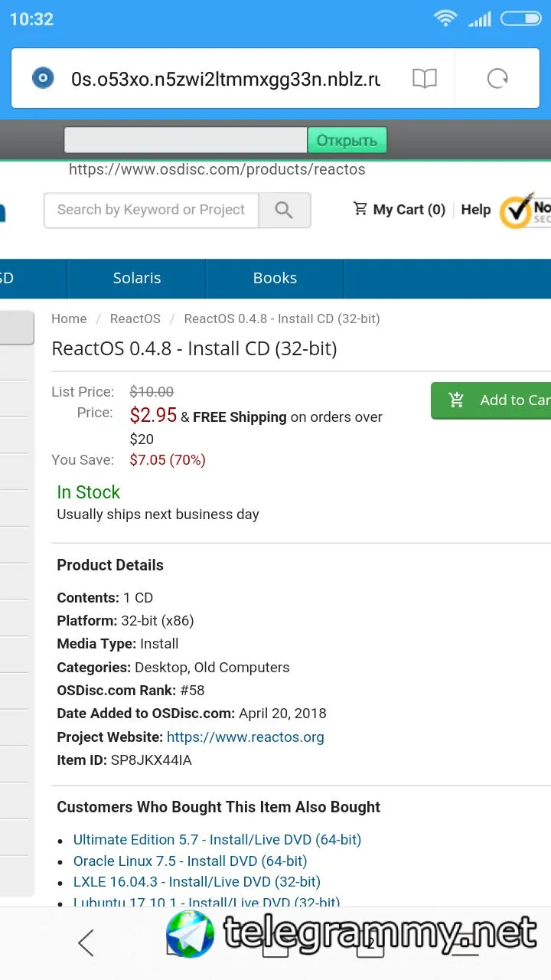Click the site icon in the address bar

(x=43, y=78)
